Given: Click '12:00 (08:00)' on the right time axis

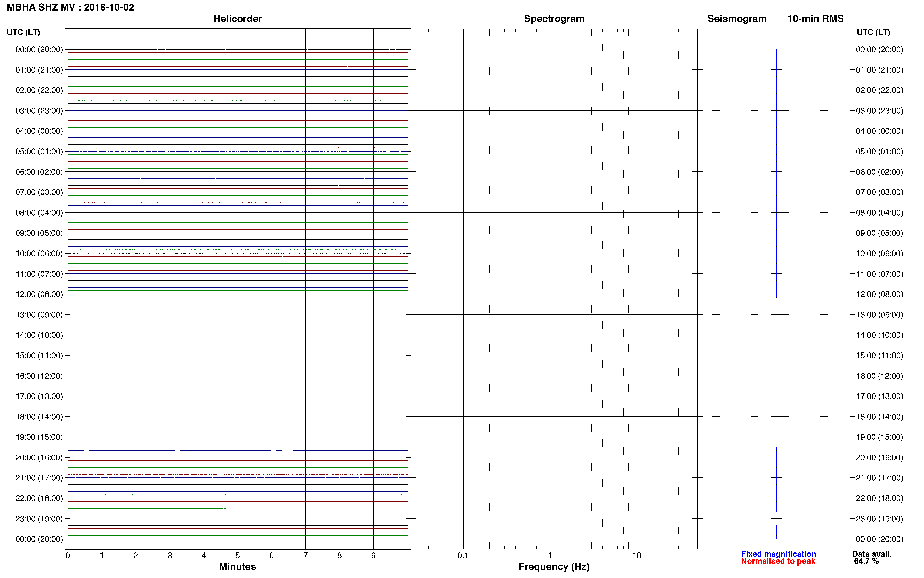Looking at the screenshot, I should 879,294.
